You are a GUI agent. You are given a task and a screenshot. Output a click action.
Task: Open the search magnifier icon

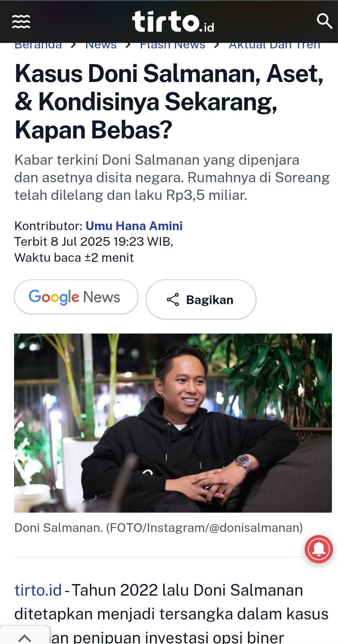[x=325, y=21]
